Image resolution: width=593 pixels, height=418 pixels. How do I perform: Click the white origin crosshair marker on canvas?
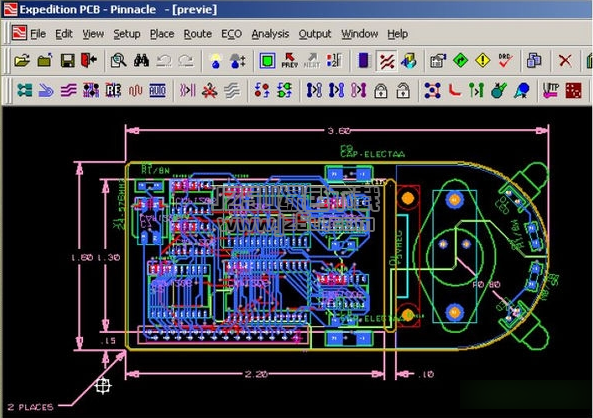103,386
